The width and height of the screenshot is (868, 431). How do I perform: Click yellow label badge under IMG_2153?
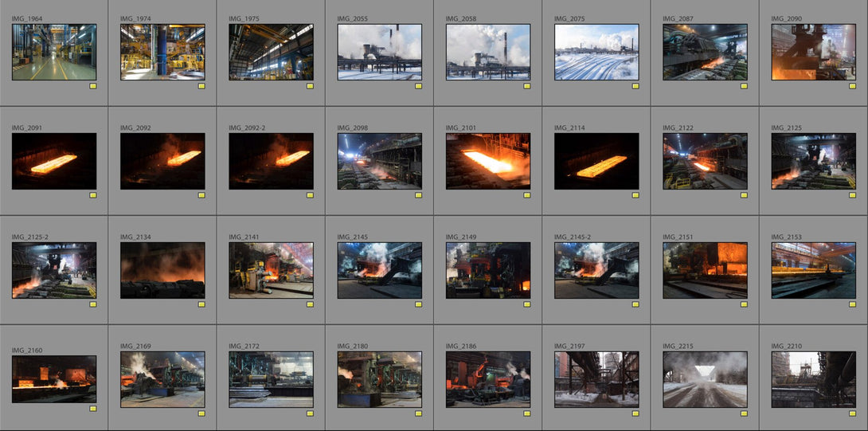853,304
